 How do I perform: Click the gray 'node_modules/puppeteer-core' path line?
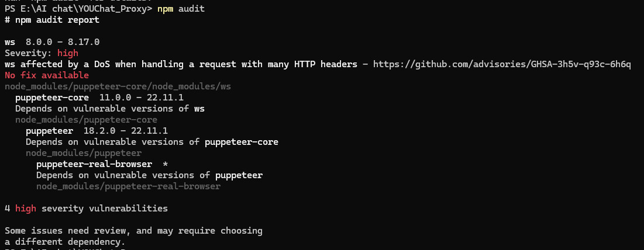(x=86, y=120)
